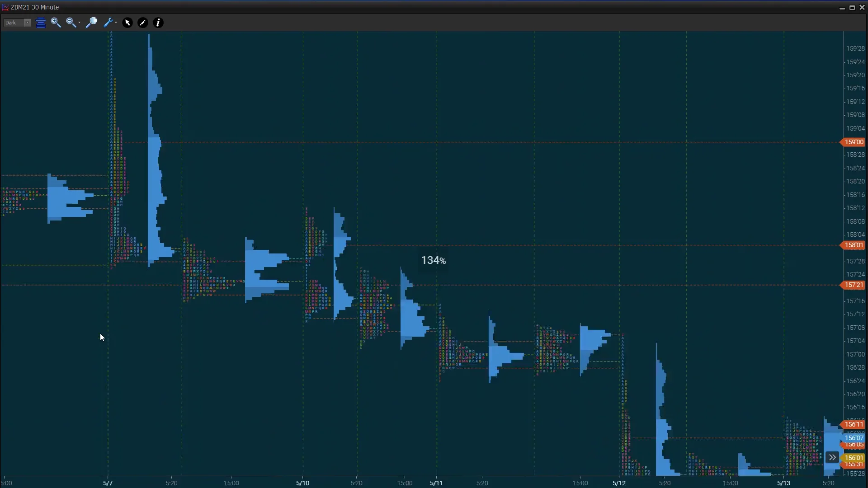Click the 5/10 date label on time axis
Viewport: 868px width, 488px height.
pyautogui.click(x=302, y=483)
